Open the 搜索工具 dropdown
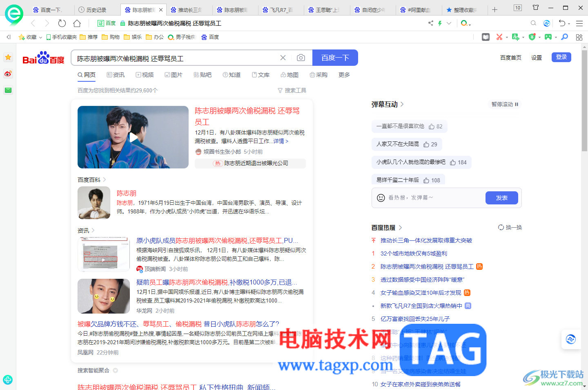The height and width of the screenshot is (390, 588). click(x=292, y=90)
